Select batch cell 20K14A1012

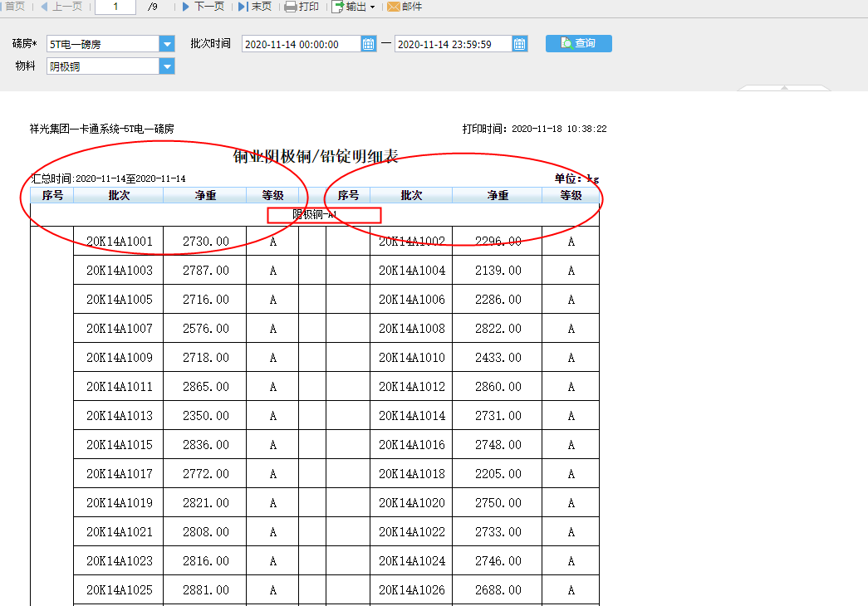pos(411,386)
